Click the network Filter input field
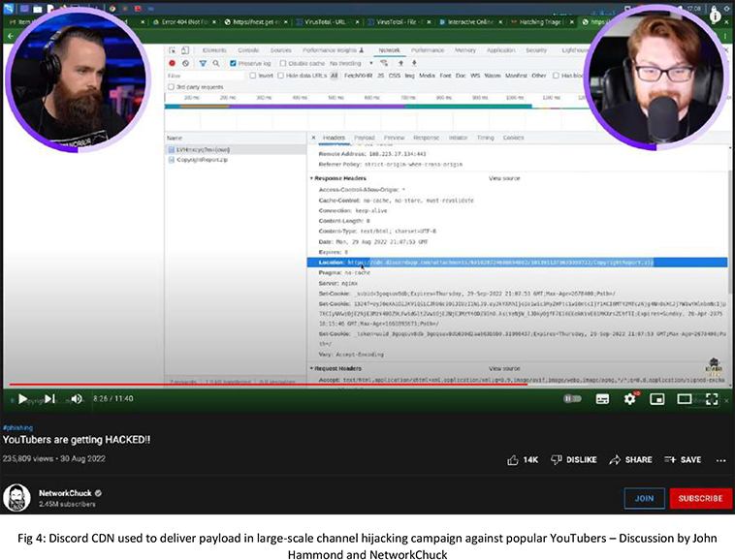The width and height of the screenshot is (735, 560). pos(206,76)
